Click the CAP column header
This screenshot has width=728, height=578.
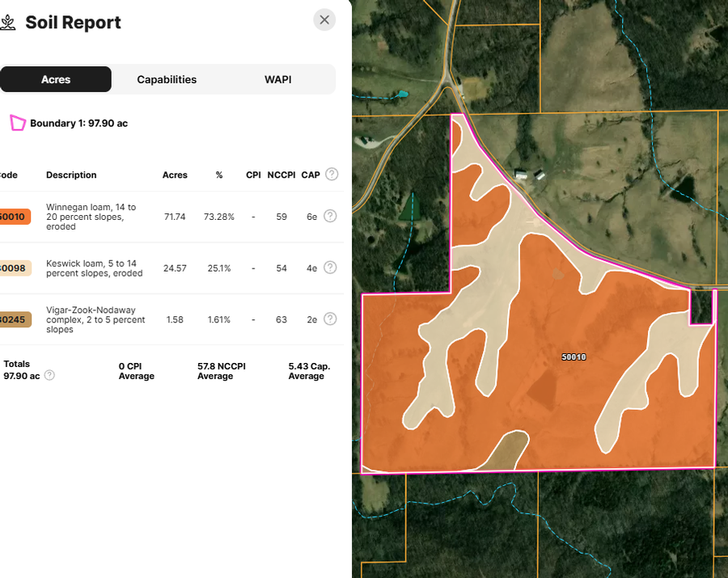tap(311, 175)
